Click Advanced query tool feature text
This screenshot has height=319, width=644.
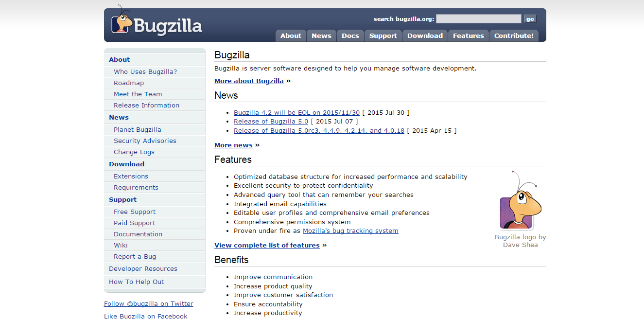[x=324, y=195]
